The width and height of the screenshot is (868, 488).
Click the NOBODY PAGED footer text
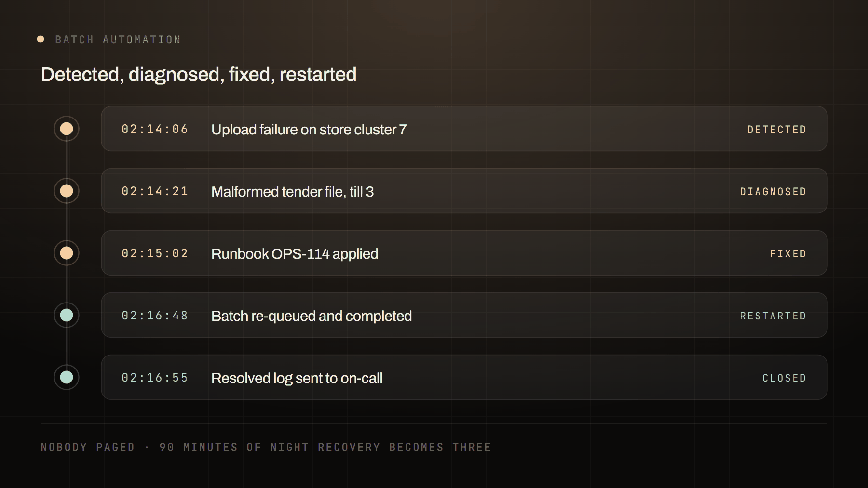88,447
